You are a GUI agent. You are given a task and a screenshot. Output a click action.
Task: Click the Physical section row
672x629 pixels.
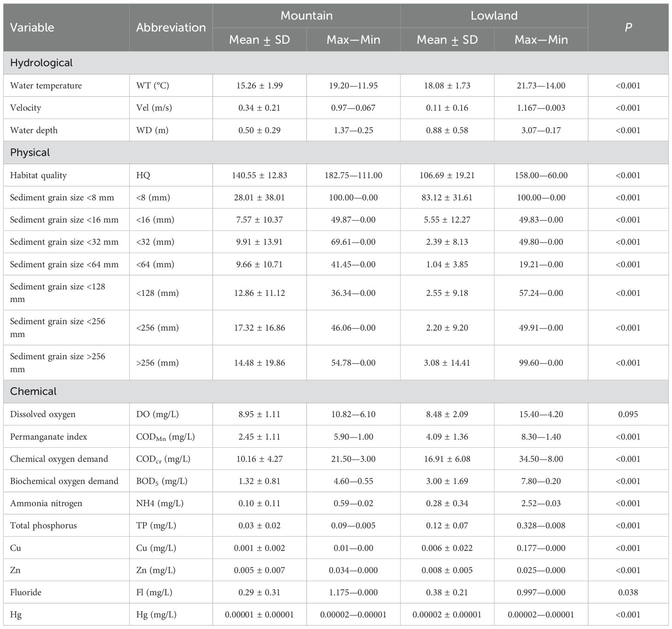coord(30,153)
